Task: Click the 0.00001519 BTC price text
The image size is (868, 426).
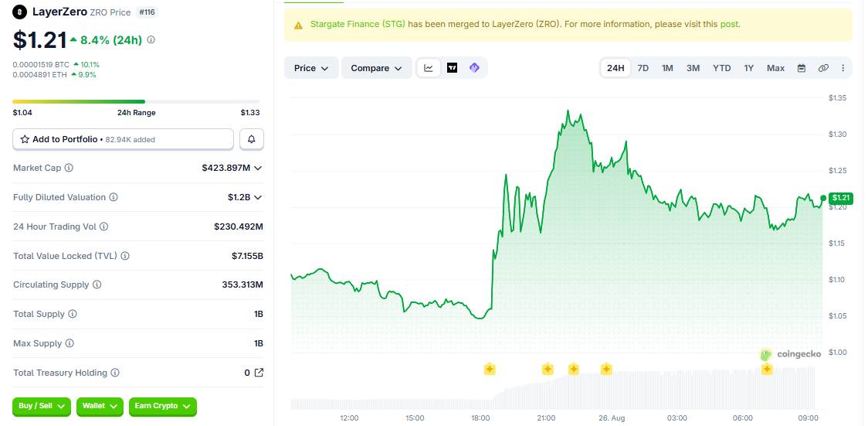Action: click(x=42, y=65)
